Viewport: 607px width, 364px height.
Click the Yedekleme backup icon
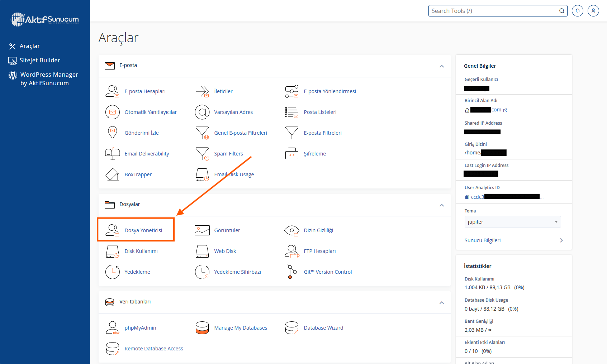(x=112, y=272)
